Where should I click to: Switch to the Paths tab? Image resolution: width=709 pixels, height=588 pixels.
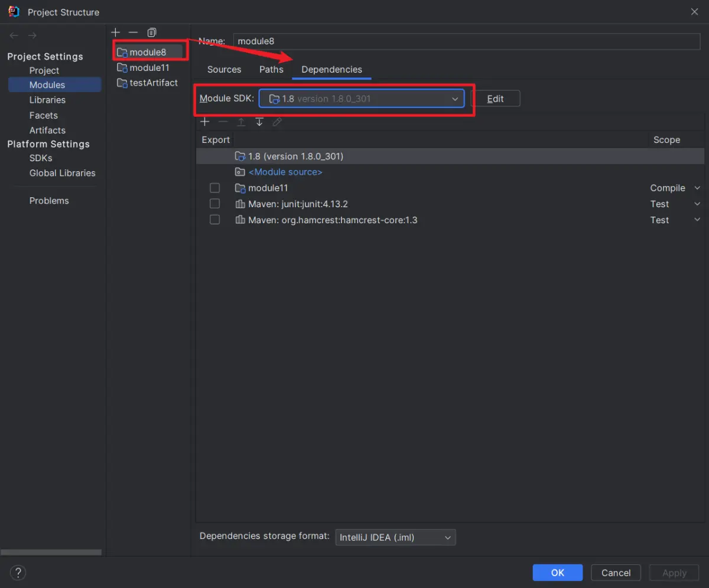pos(271,69)
